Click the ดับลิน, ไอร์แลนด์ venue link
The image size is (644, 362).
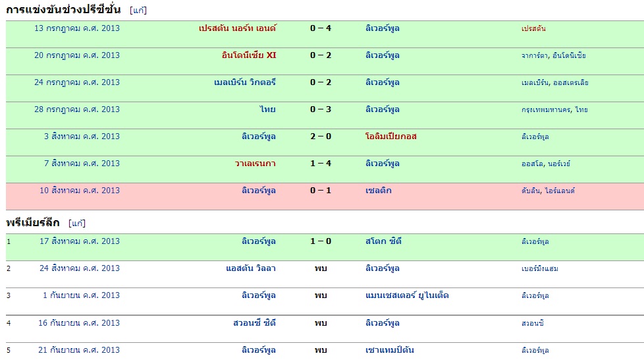[x=548, y=191]
